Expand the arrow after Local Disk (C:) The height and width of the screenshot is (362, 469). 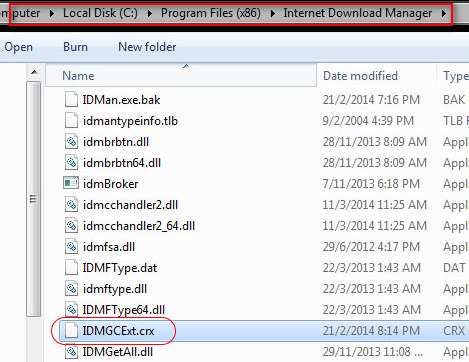pyautogui.click(x=150, y=13)
